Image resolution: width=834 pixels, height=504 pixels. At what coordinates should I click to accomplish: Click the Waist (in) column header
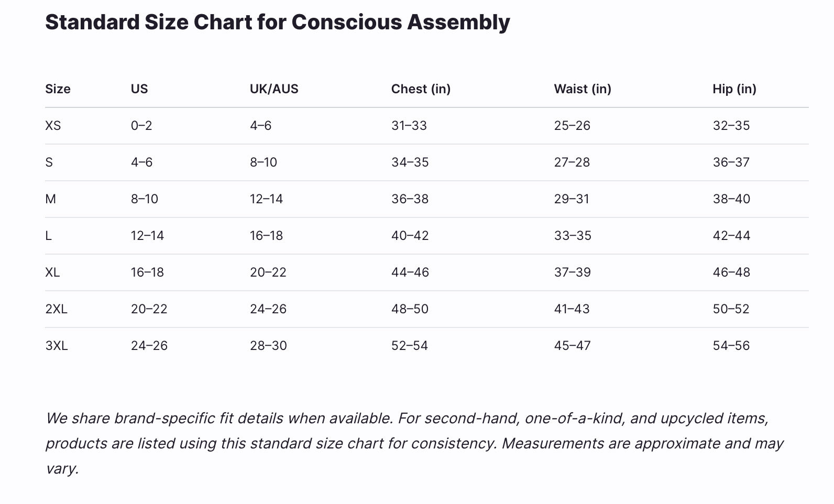583,89
